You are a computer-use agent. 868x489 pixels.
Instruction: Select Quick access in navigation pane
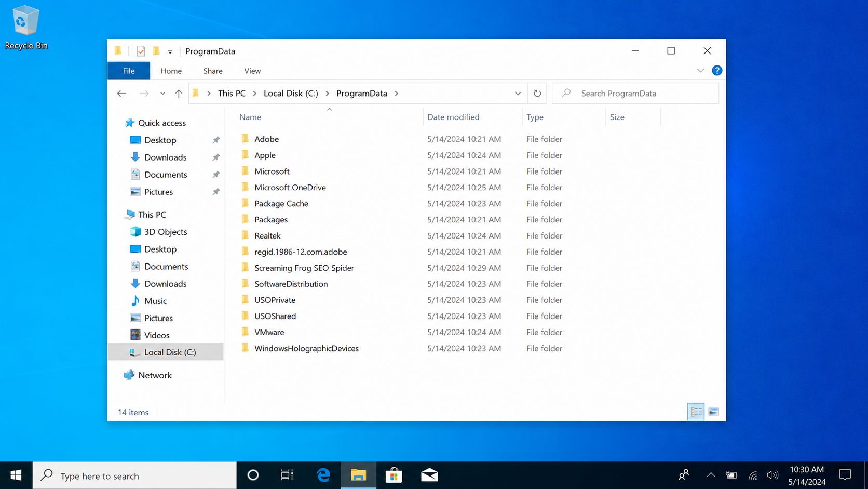click(x=161, y=123)
